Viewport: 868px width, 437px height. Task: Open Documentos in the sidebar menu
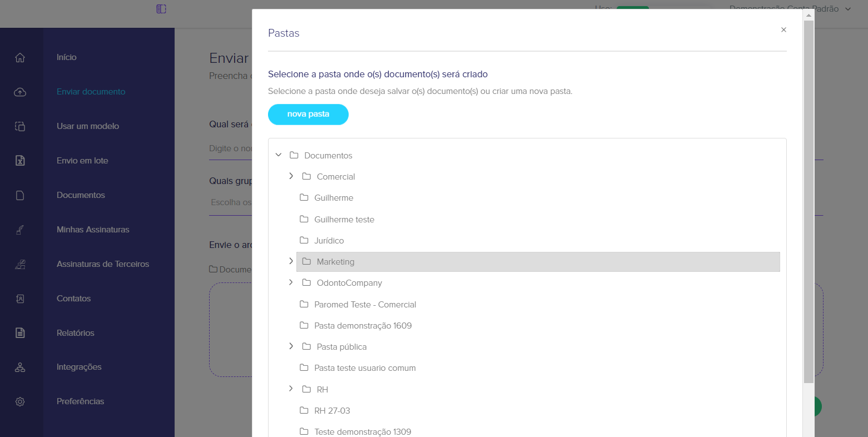point(81,195)
